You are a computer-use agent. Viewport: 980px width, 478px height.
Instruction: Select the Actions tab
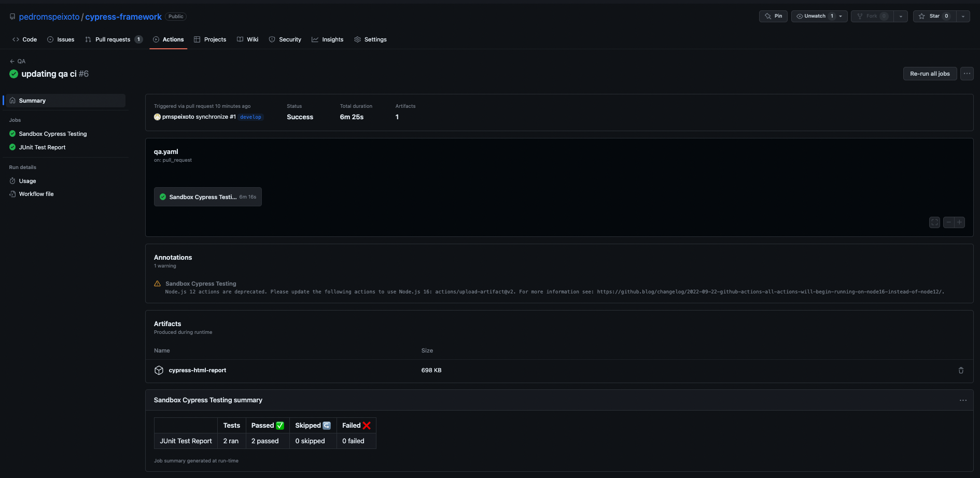coord(168,39)
